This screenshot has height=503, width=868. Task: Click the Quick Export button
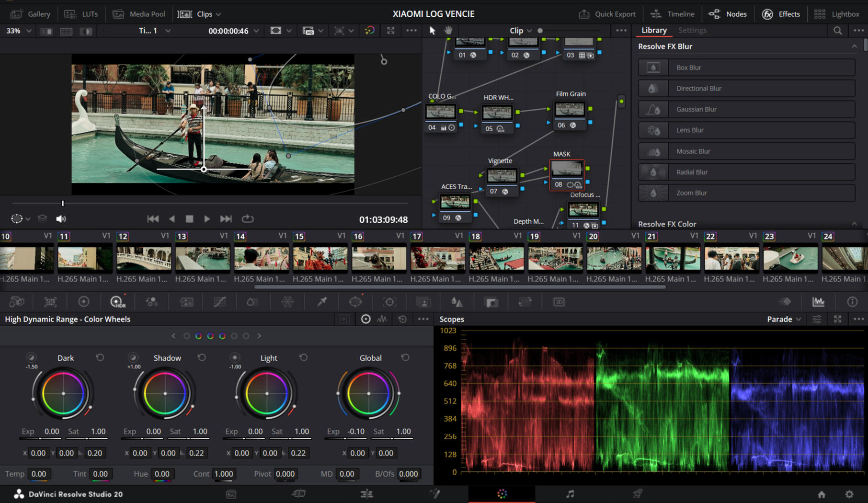[x=607, y=14]
